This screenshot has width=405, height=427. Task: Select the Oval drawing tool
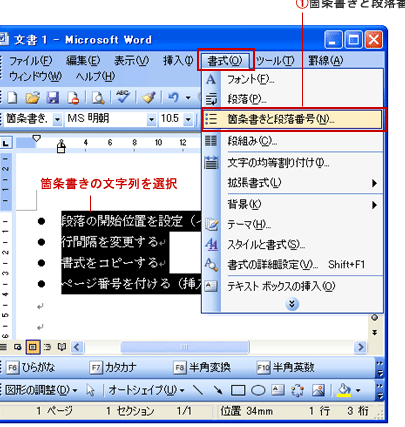[258, 390]
